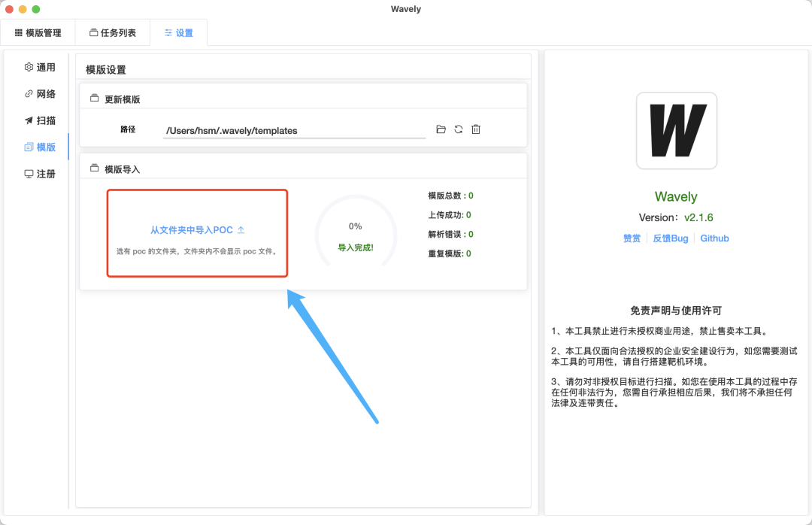812x525 pixels.
Task: Click the gear icon next to 通用
Action: [29, 67]
